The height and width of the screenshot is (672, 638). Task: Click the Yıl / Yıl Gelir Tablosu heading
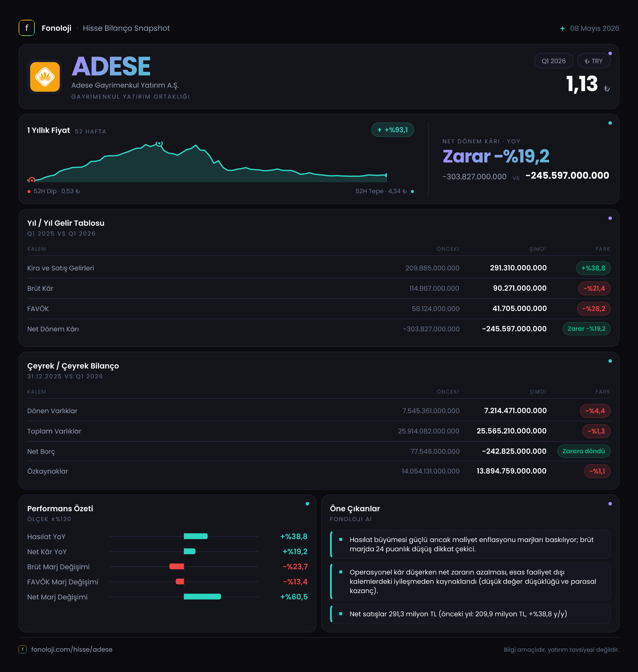pyautogui.click(x=66, y=223)
